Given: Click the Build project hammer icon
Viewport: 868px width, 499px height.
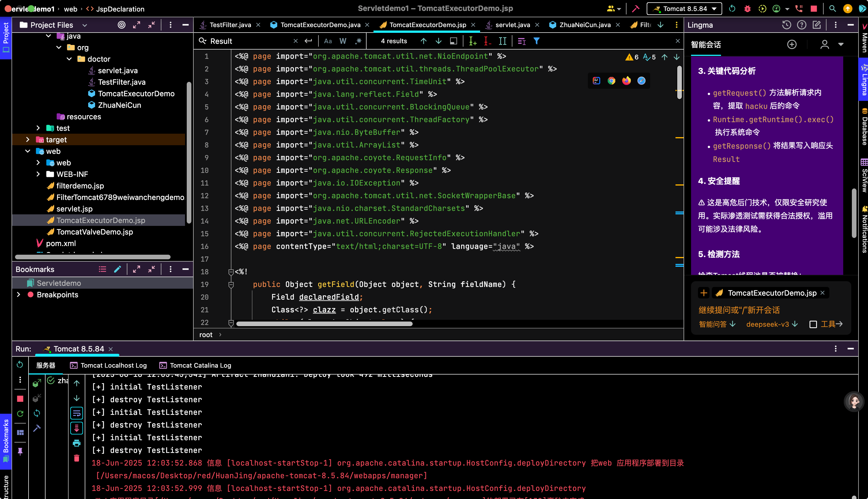Looking at the screenshot, I should [635, 9].
